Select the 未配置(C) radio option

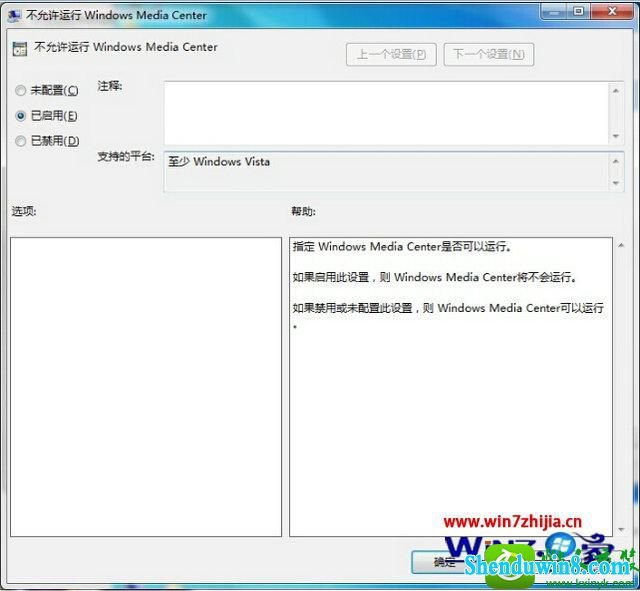tap(46, 90)
